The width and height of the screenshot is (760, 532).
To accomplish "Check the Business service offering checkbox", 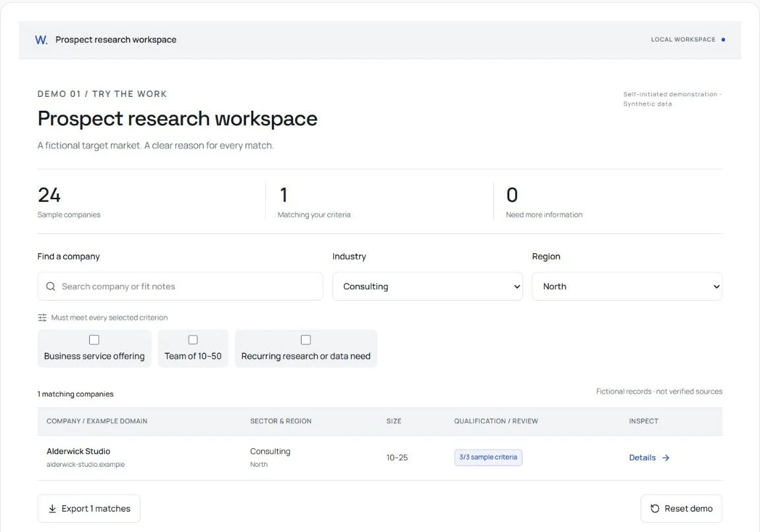I will click(94, 340).
